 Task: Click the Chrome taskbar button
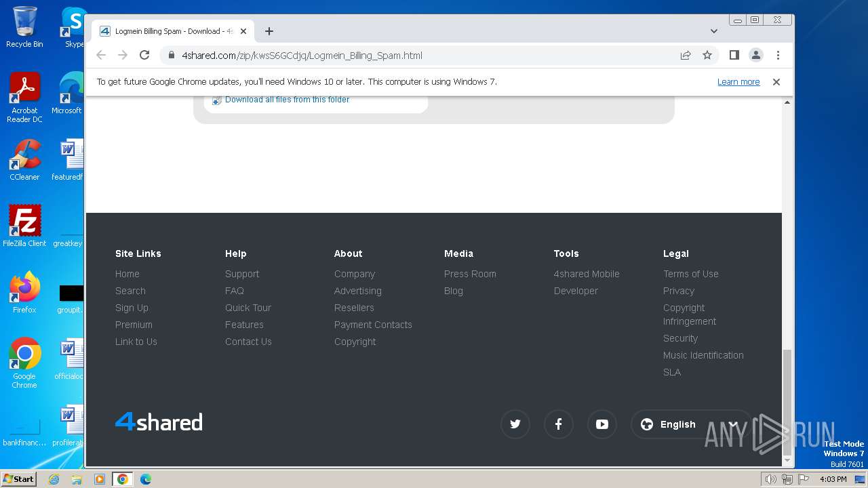tap(123, 479)
